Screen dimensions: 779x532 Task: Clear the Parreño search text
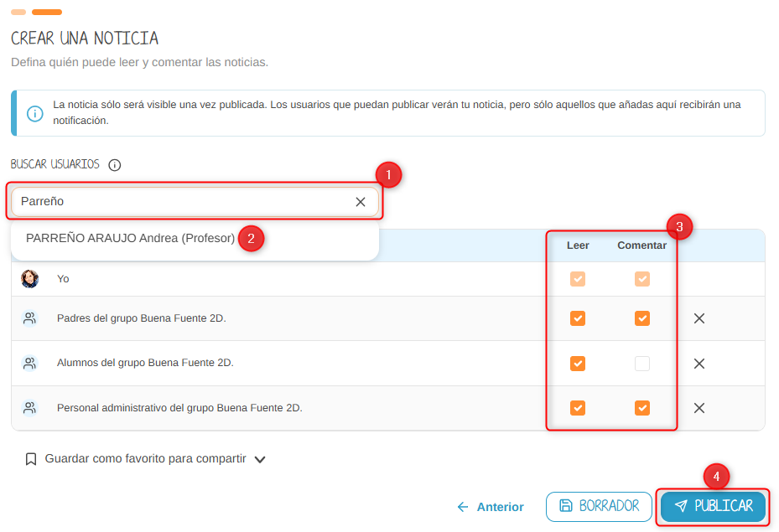point(361,202)
